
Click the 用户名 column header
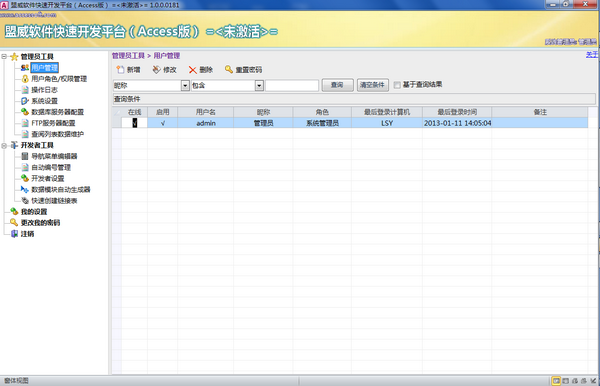click(206, 112)
